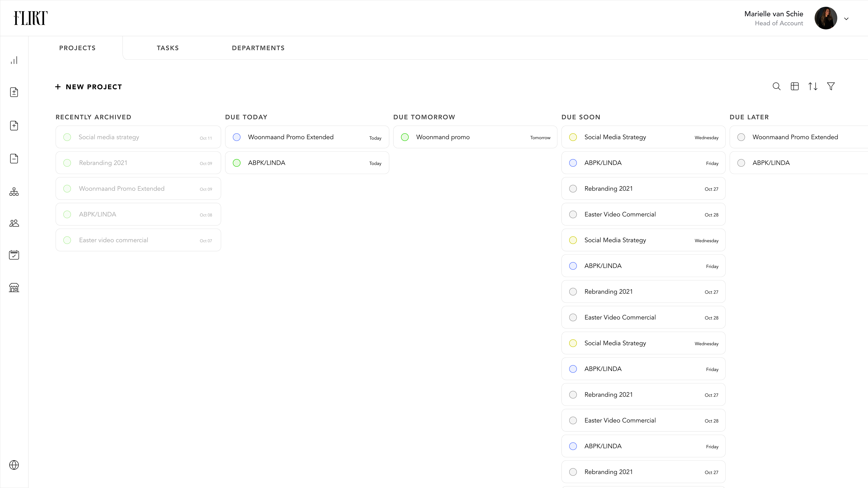The width and height of the screenshot is (868, 488).
Task: Open the filter funnel icon
Action: pyautogui.click(x=831, y=87)
